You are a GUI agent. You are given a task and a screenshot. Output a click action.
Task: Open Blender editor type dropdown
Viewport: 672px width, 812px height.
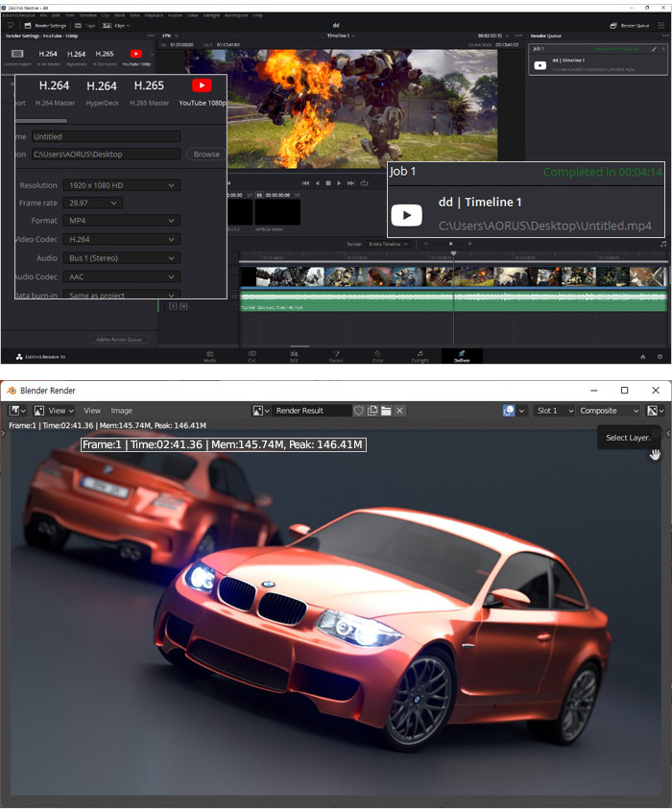[17, 411]
